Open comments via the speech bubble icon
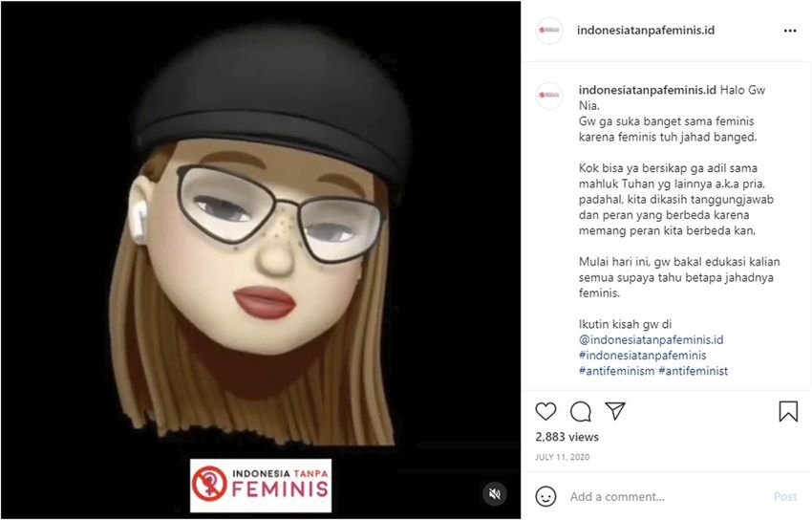Viewport: 812px width, 520px height. point(581,412)
